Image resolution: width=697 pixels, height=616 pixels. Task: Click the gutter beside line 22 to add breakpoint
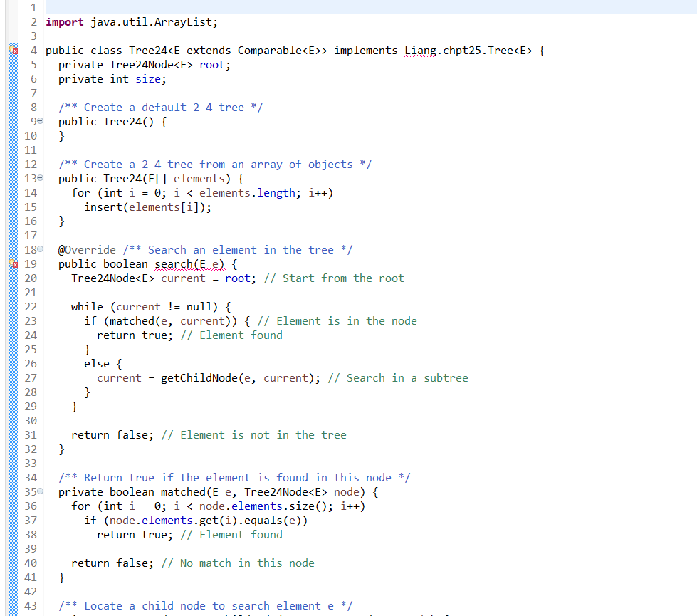[14, 306]
